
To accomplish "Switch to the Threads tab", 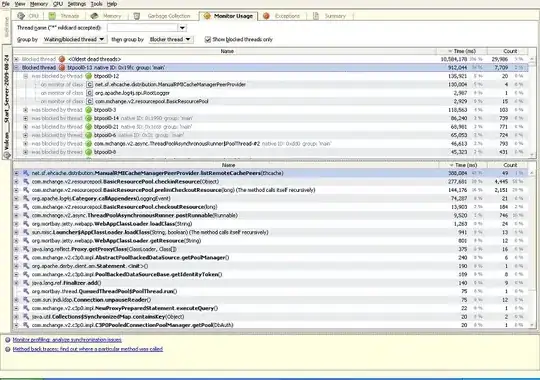I will (x=64, y=16).
